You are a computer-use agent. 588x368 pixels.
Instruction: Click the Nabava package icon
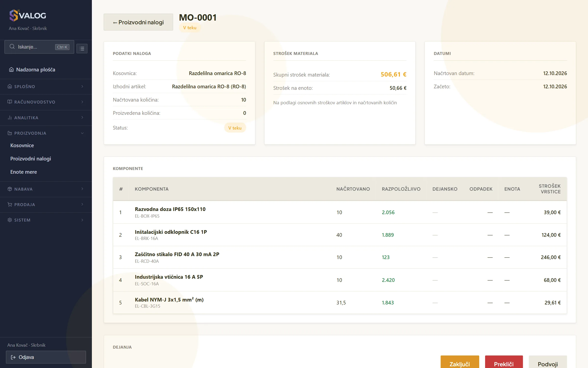10,189
